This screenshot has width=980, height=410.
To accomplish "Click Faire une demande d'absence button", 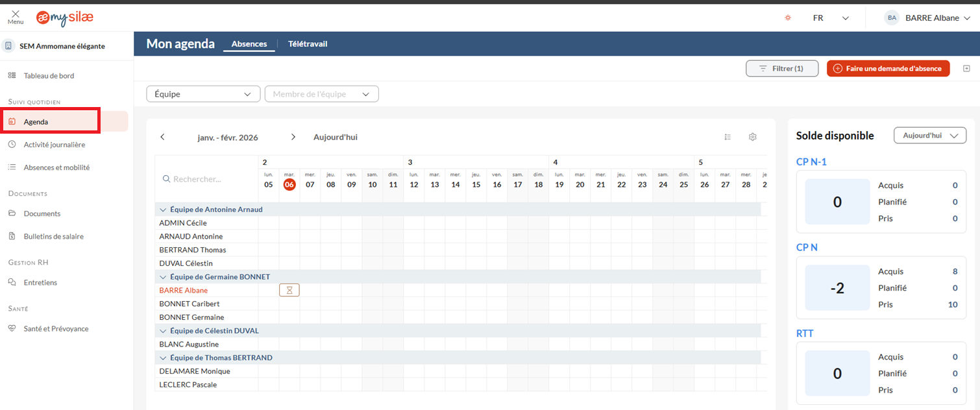I will pyautogui.click(x=888, y=68).
